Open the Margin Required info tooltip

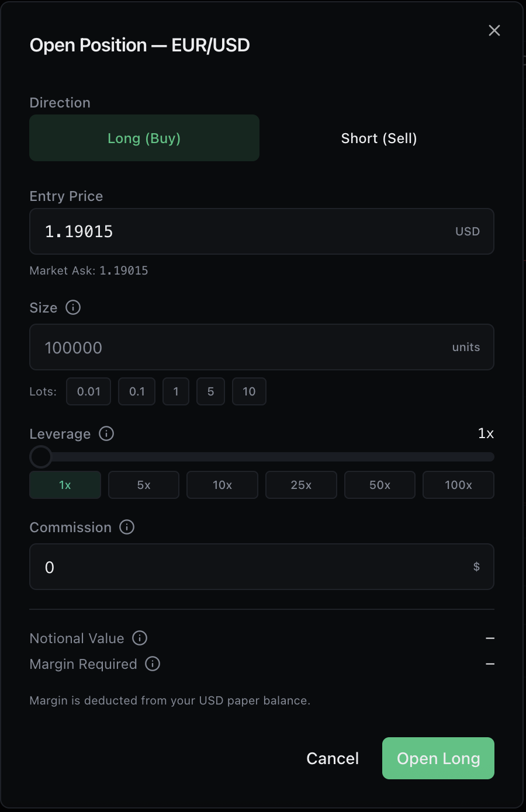coord(152,664)
